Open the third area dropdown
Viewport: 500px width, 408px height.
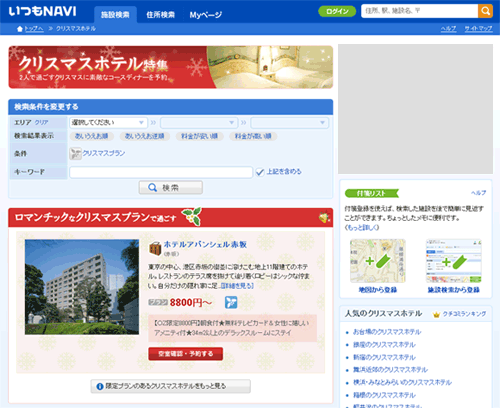(x=289, y=123)
